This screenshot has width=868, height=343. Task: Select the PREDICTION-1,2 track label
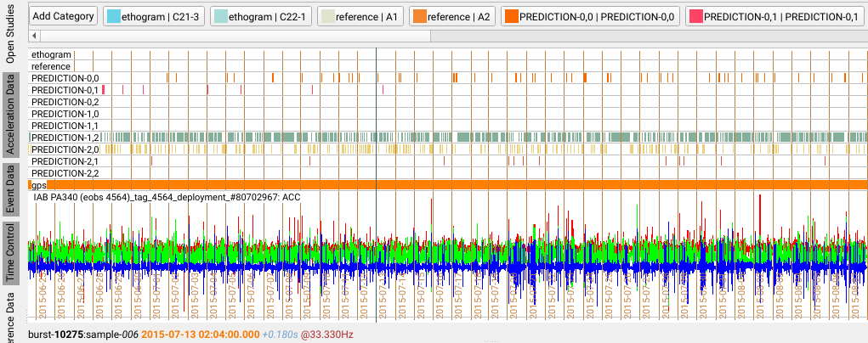[65, 138]
